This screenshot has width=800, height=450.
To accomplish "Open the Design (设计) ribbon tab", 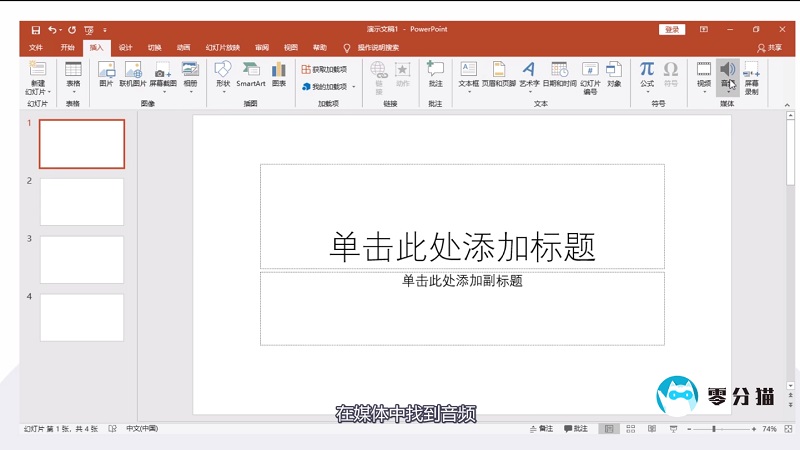I will [125, 47].
